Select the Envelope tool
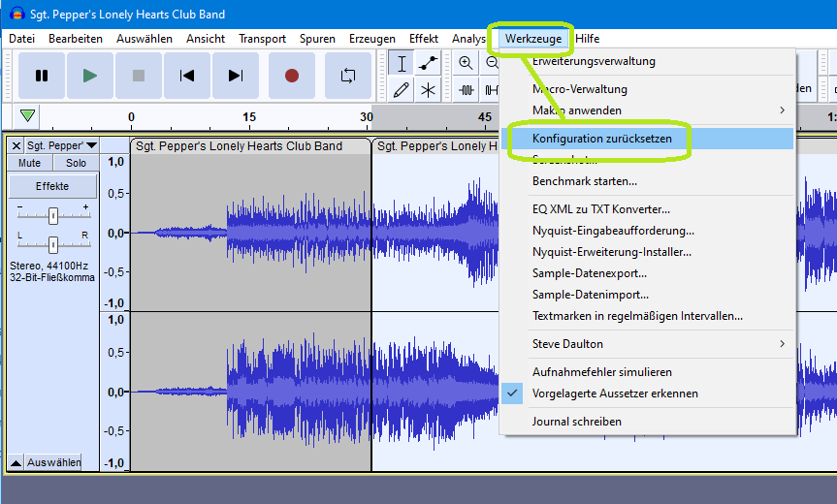This screenshot has width=837, height=504. [428, 63]
